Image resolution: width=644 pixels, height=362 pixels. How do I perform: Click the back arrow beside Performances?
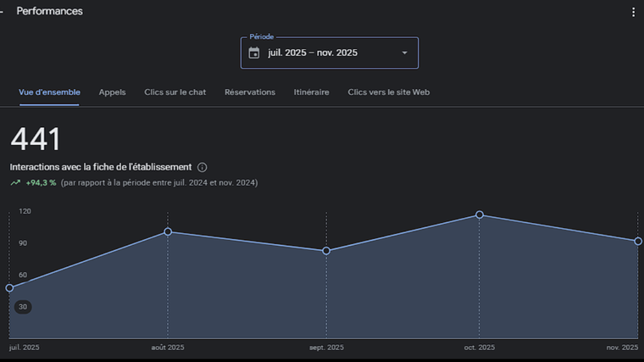[3, 12]
